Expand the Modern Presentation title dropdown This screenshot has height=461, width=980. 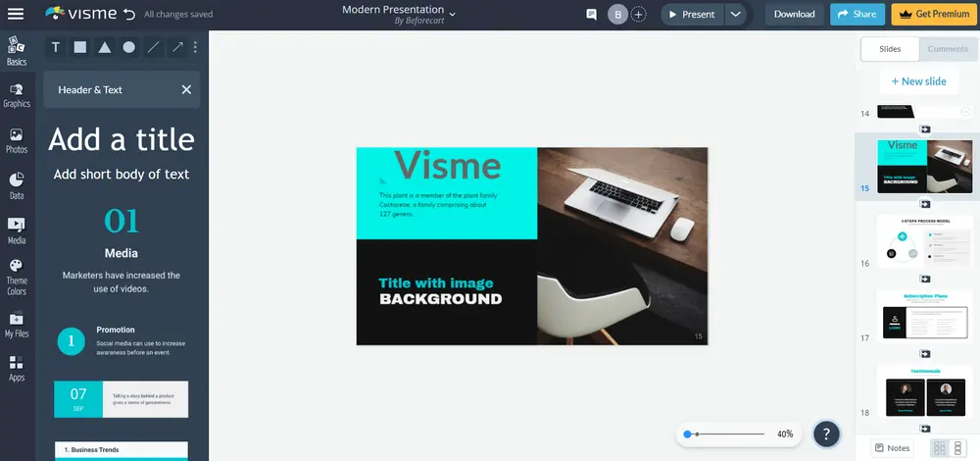click(453, 15)
